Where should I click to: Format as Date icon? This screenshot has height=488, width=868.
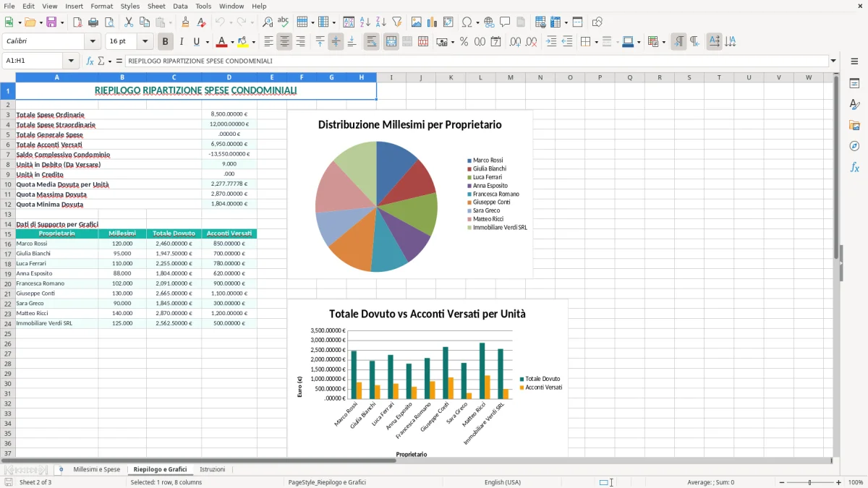click(x=496, y=42)
